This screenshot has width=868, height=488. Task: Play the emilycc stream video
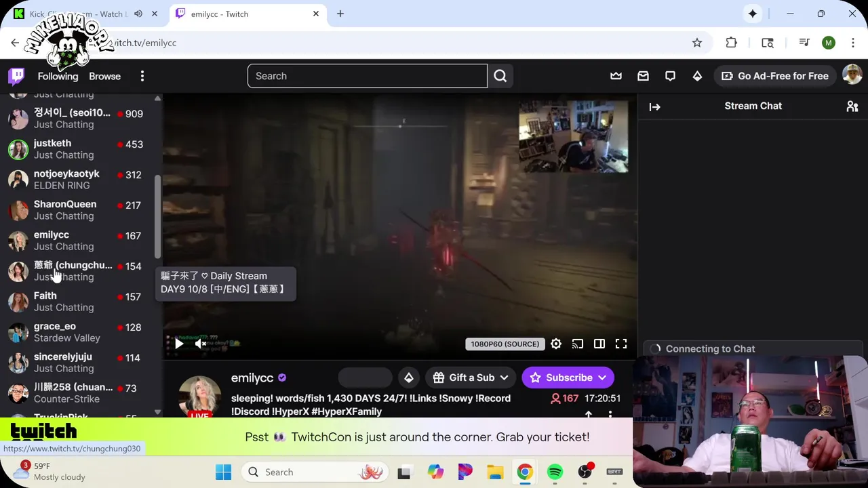179,344
